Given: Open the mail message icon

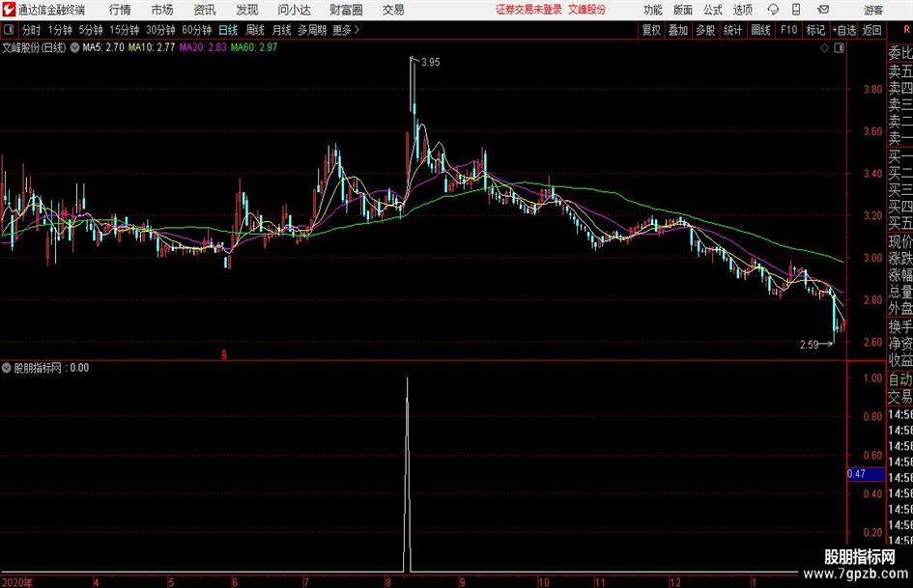Looking at the screenshot, I should 823,10.
